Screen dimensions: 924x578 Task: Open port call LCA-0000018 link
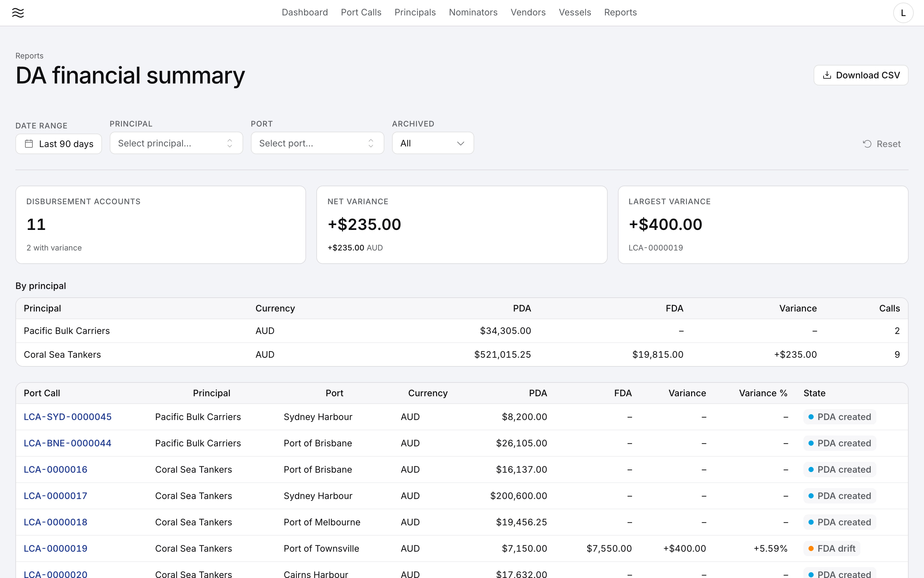coord(56,522)
